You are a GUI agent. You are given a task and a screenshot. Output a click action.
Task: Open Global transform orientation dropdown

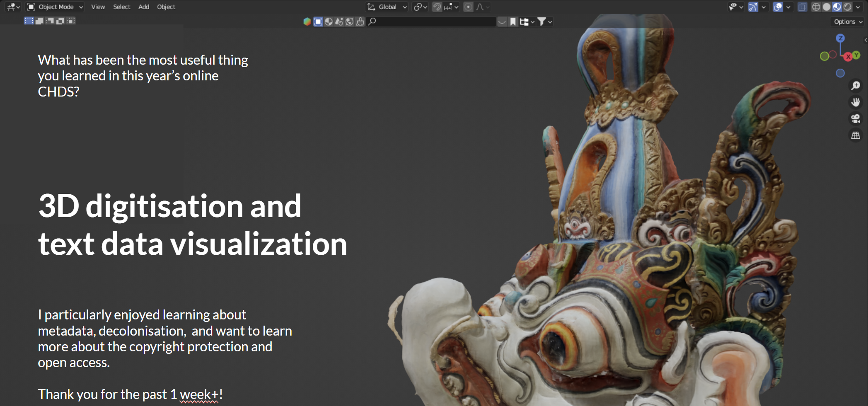(387, 7)
